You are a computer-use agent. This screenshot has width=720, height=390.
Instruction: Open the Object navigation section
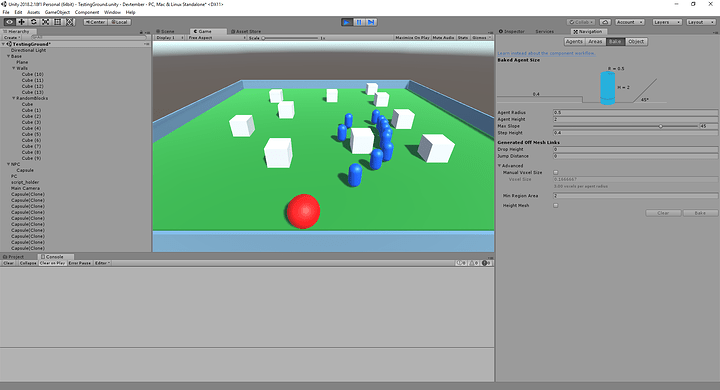pyautogui.click(x=636, y=41)
